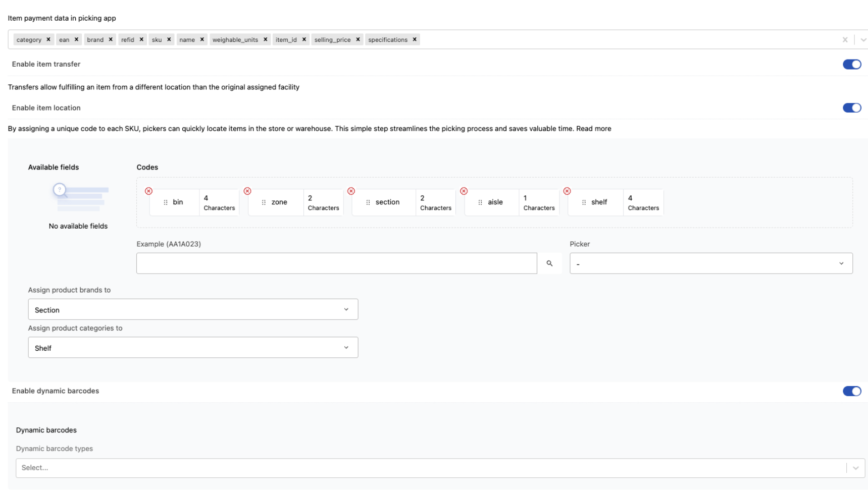
Task: Open the Picker dropdown
Action: (710, 263)
